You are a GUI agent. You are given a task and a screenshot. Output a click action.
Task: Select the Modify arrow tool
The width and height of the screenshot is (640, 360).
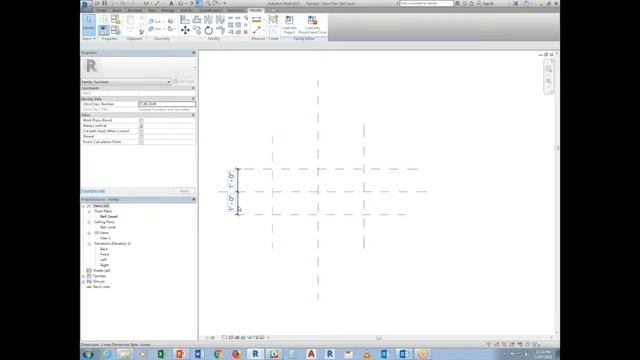click(x=89, y=24)
